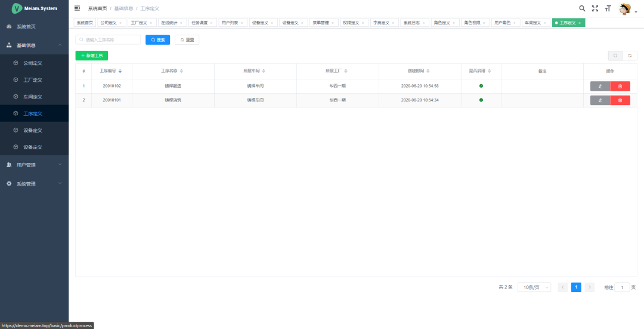Open the header search magnifier icon

coord(582,8)
